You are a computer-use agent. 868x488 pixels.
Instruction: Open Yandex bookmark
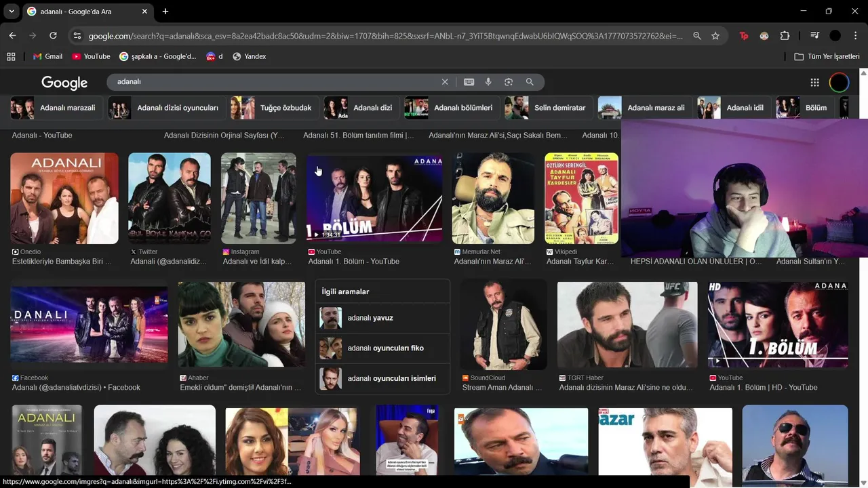click(249, 56)
